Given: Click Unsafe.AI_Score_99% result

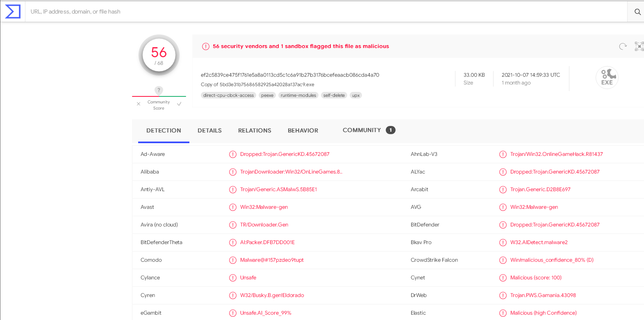Looking at the screenshot, I should point(266,313).
